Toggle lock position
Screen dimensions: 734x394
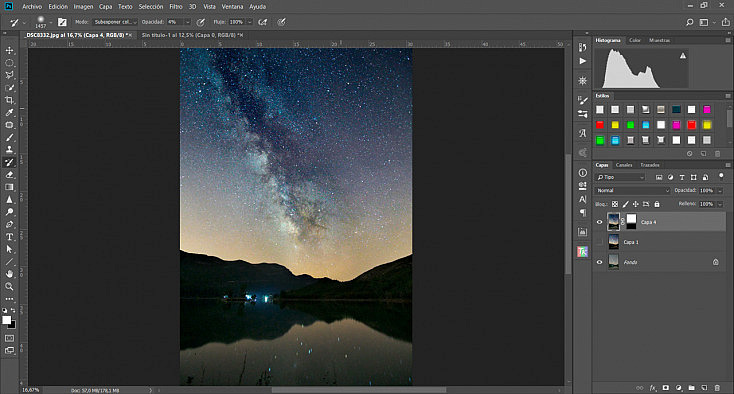[x=636, y=204]
